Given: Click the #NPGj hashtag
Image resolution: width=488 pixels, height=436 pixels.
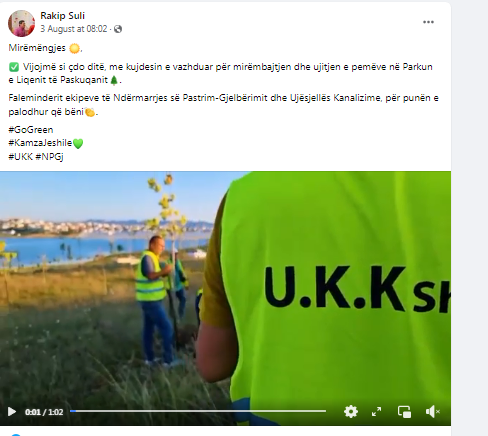Looking at the screenshot, I should (x=49, y=157).
